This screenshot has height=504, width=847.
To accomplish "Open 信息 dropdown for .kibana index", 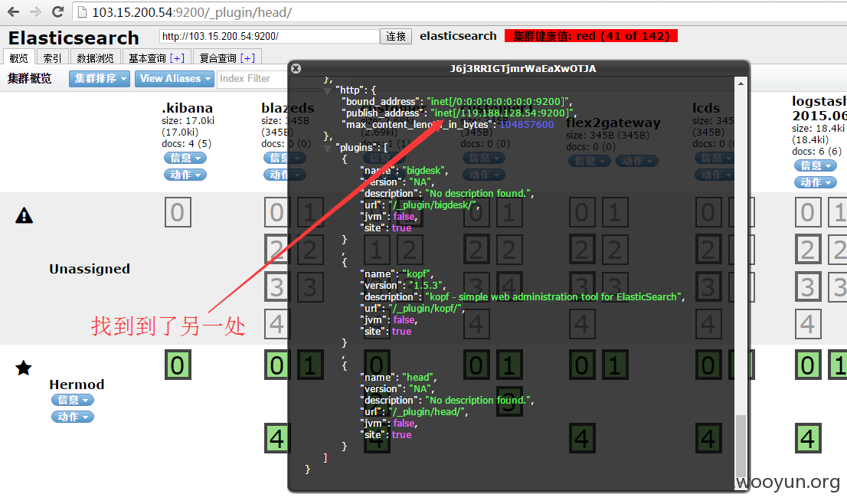I will tap(185, 158).
